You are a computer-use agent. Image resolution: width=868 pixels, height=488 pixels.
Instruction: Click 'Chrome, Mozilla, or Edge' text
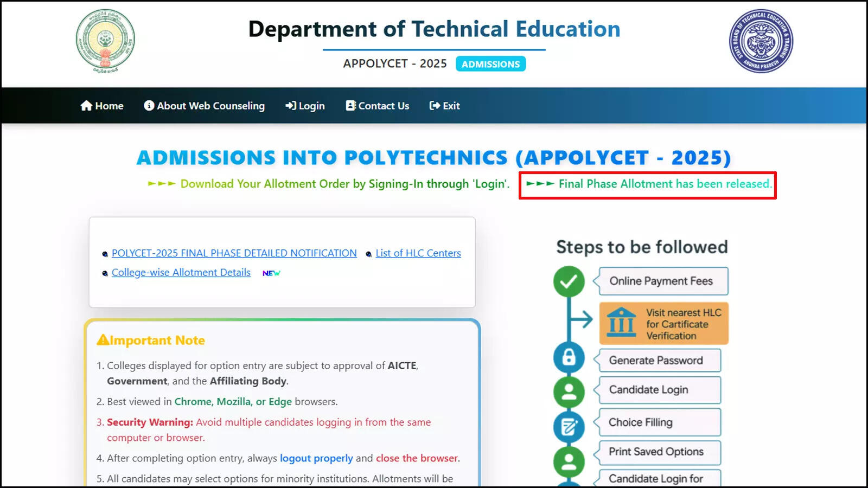[x=233, y=402]
